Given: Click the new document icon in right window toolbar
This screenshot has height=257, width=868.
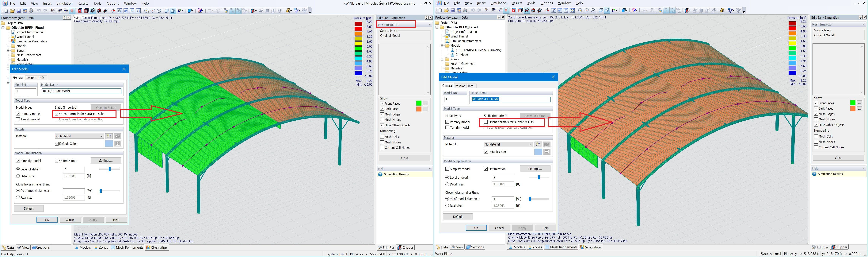Looking at the screenshot, I should (440, 10).
